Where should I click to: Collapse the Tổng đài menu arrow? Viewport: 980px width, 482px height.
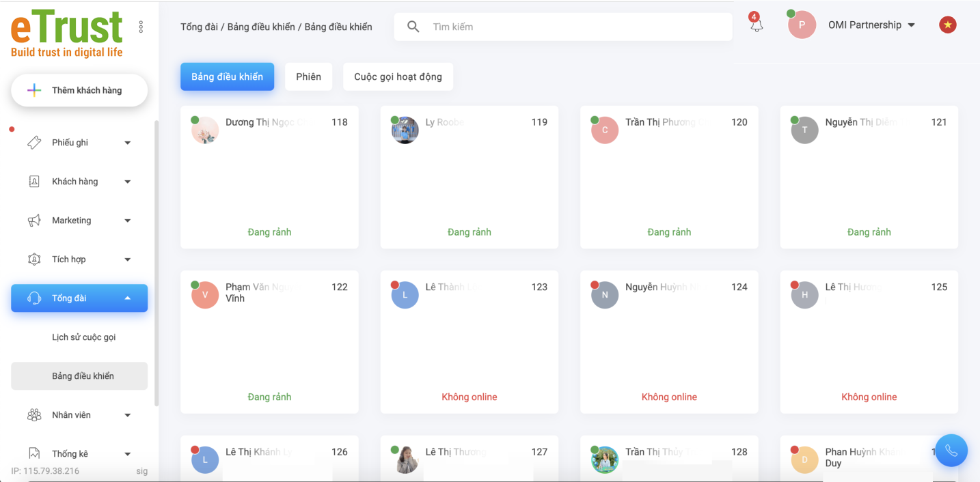(128, 298)
